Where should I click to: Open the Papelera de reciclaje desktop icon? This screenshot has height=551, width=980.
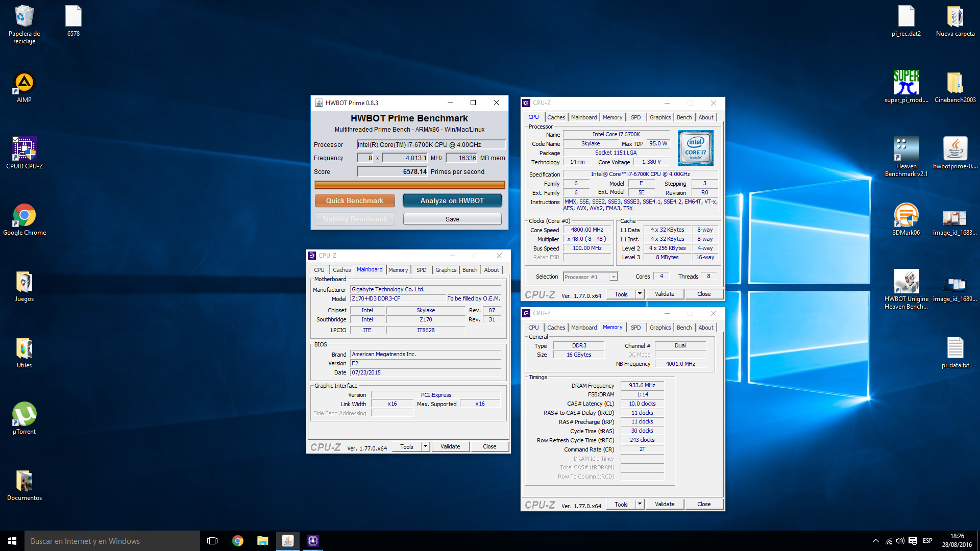pos(24,24)
